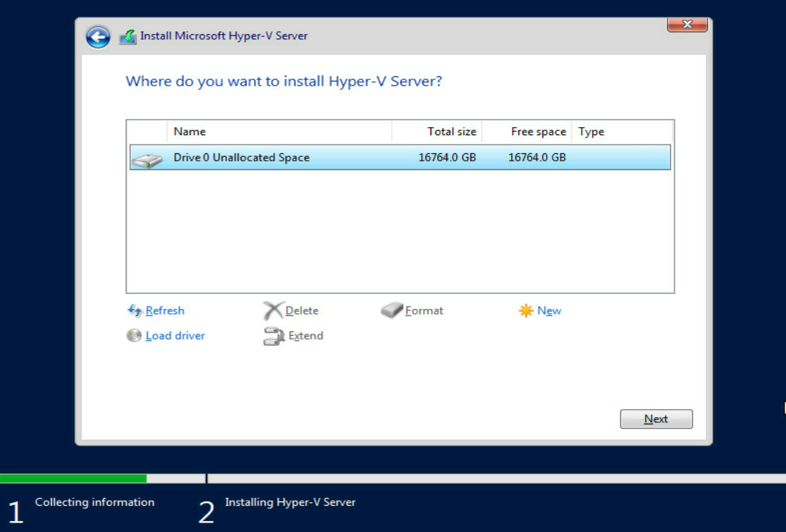Click the Installing Hyper-V Server progress bar
The image size is (786, 532).
coord(497,478)
